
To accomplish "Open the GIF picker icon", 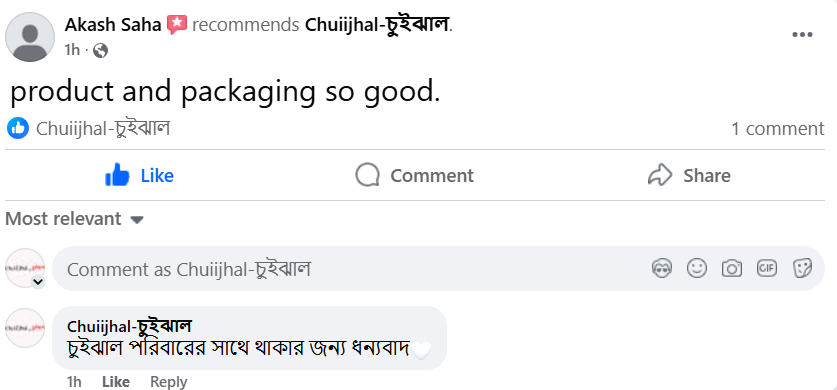I will [767, 268].
